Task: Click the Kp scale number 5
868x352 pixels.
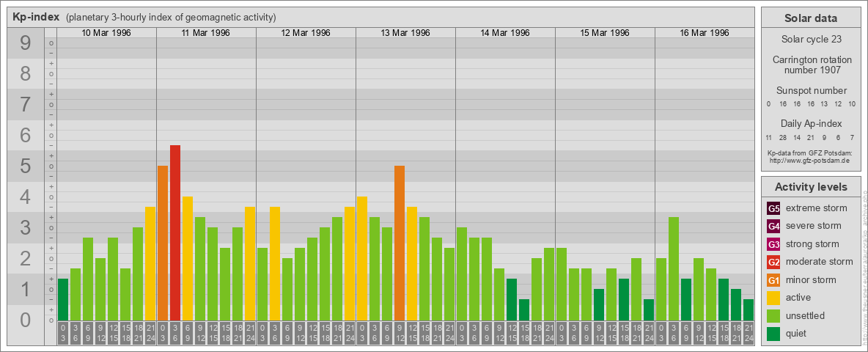Action: (x=26, y=166)
